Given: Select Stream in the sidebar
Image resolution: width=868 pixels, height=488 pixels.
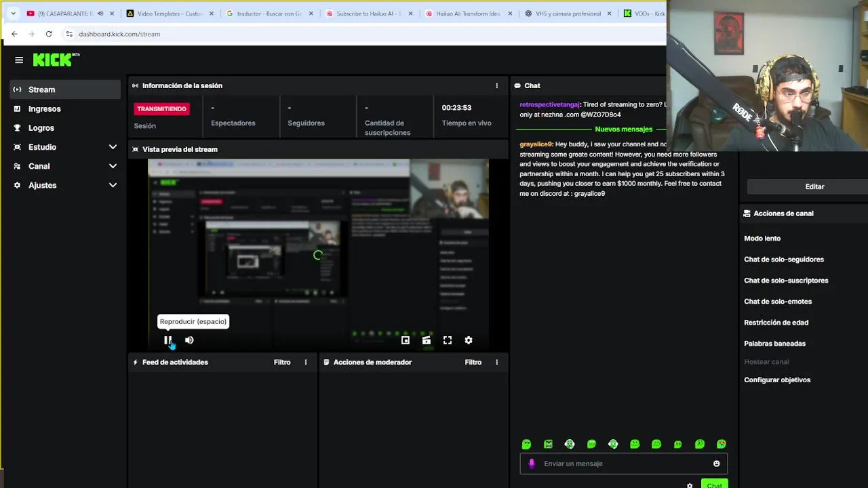Looking at the screenshot, I should (x=65, y=89).
